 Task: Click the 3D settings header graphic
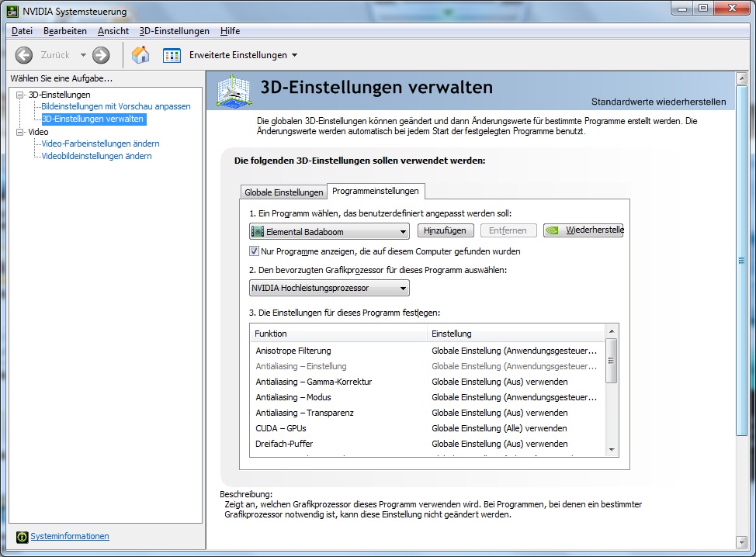234,91
